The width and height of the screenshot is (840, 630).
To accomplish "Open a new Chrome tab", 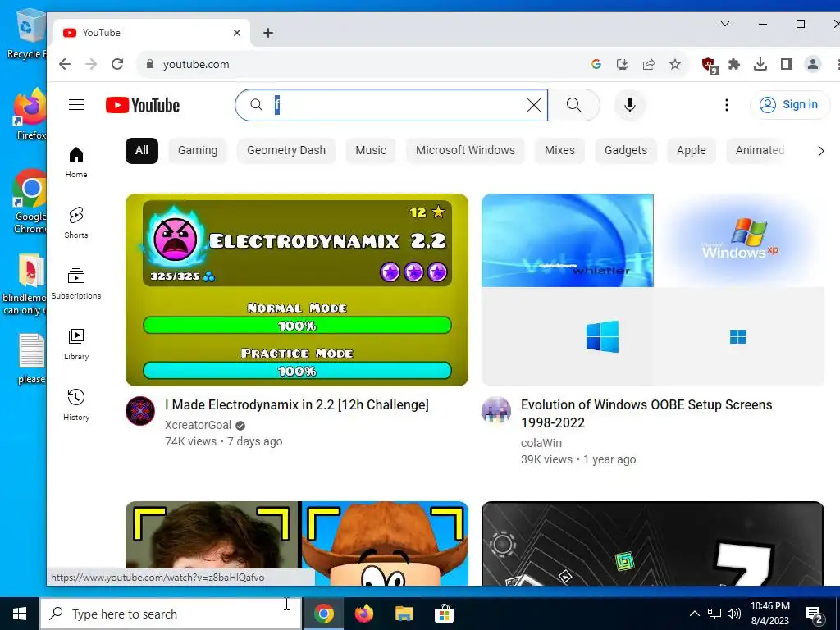I will [x=268, y=33].
